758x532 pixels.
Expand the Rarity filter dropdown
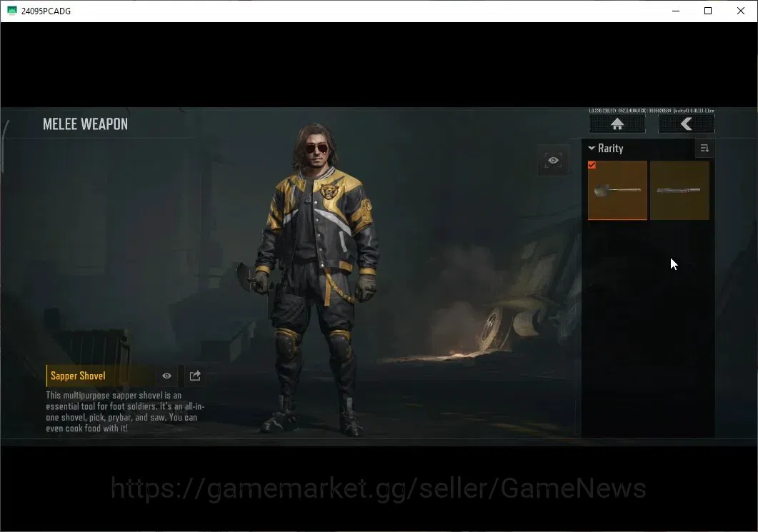pos(606,149)
